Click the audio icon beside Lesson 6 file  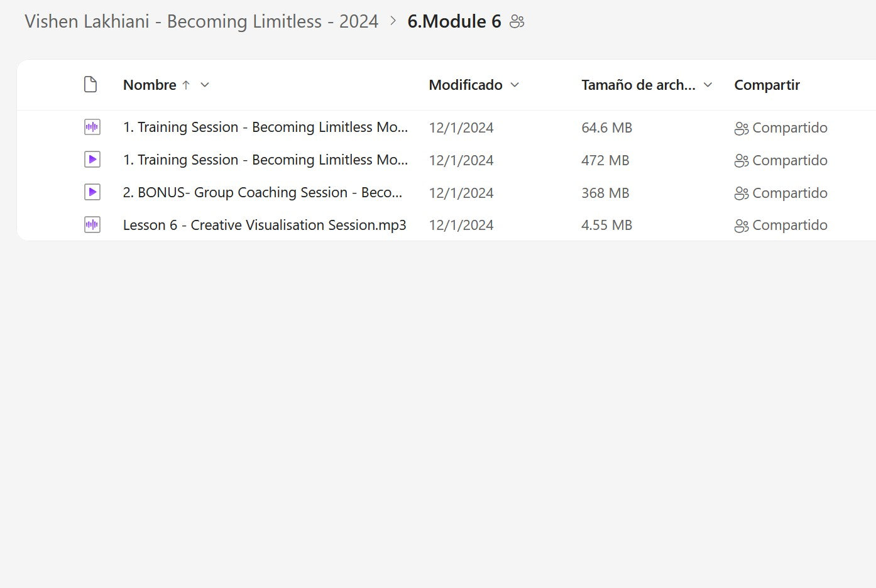[x=92, y=225]
